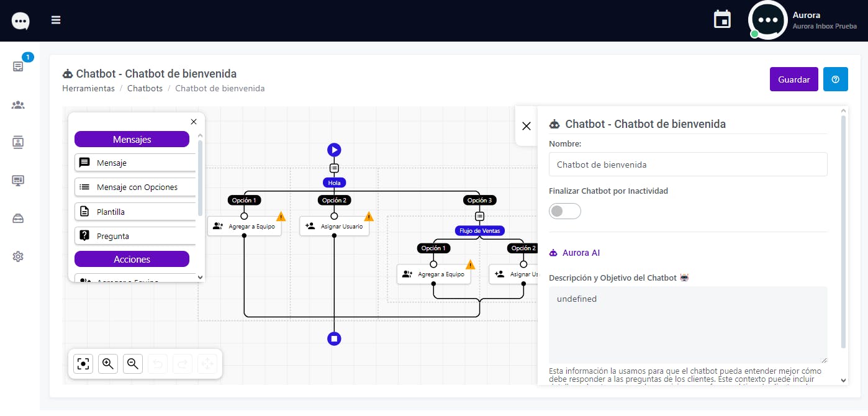Save the chatbot with the Guardar button

point(794,79)
